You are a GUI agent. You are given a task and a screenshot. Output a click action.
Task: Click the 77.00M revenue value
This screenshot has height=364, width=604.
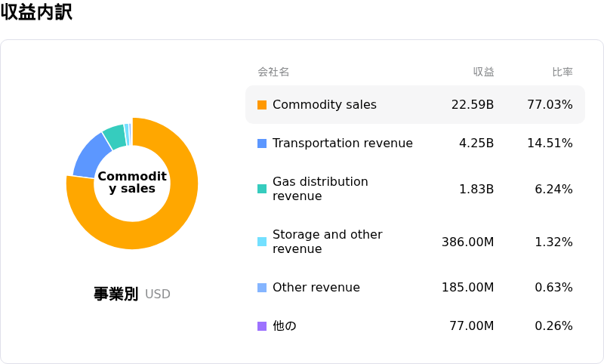(x=472, y=326)
